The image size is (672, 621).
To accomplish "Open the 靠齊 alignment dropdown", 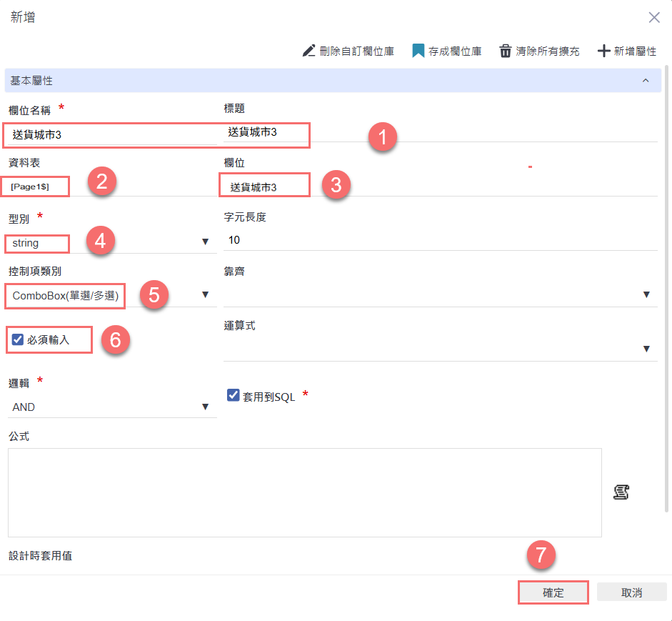I will click(646, 294).
